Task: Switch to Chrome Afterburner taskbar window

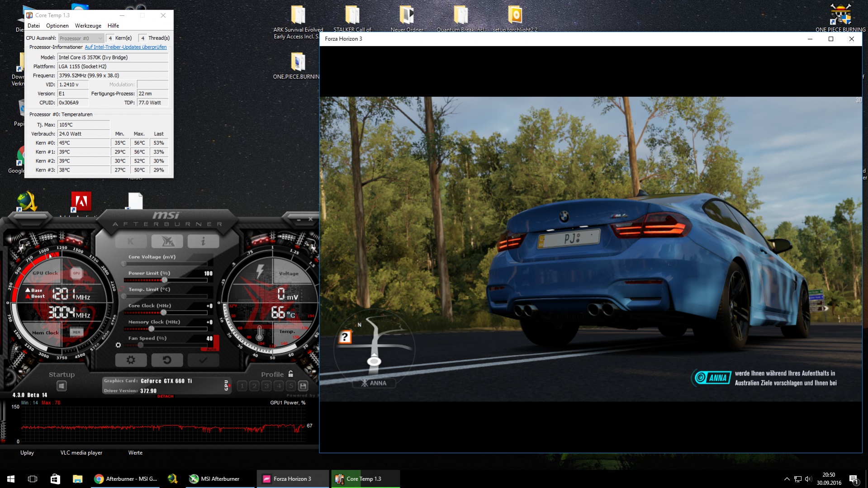Action: tap(126, 479)
